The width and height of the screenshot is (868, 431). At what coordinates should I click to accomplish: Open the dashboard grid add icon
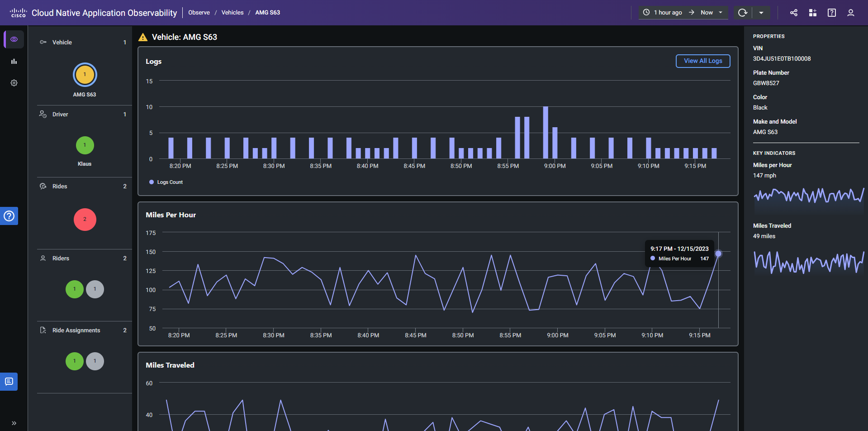tap(813, 13)
